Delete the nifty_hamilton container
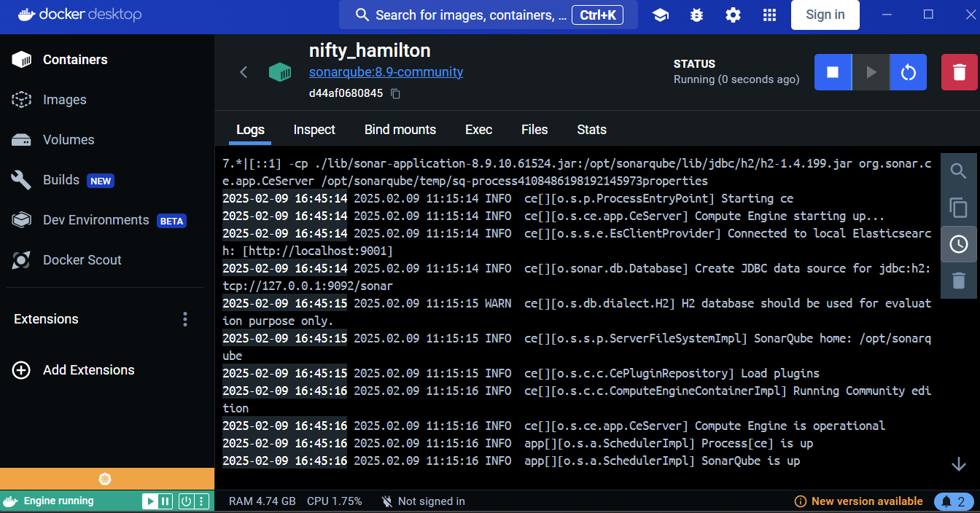Viewport: 980px width, 513px height. [x=960, y=72]
